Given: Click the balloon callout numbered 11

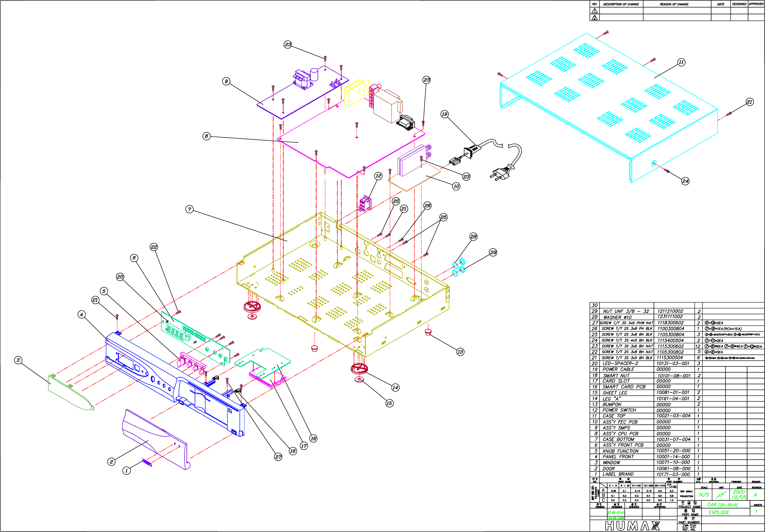Looking at the screenshot, I should 681,62.
